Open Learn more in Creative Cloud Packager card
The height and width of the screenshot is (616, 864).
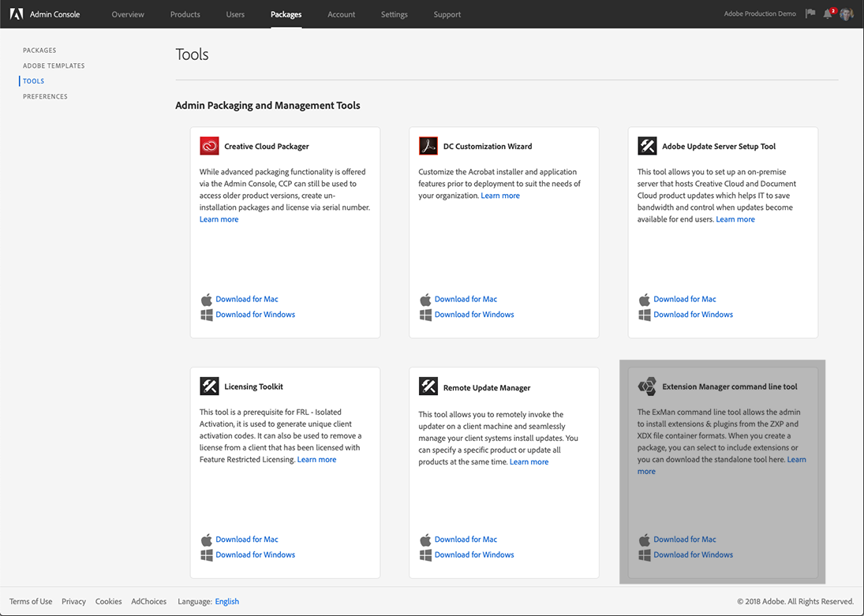[219, 219]
